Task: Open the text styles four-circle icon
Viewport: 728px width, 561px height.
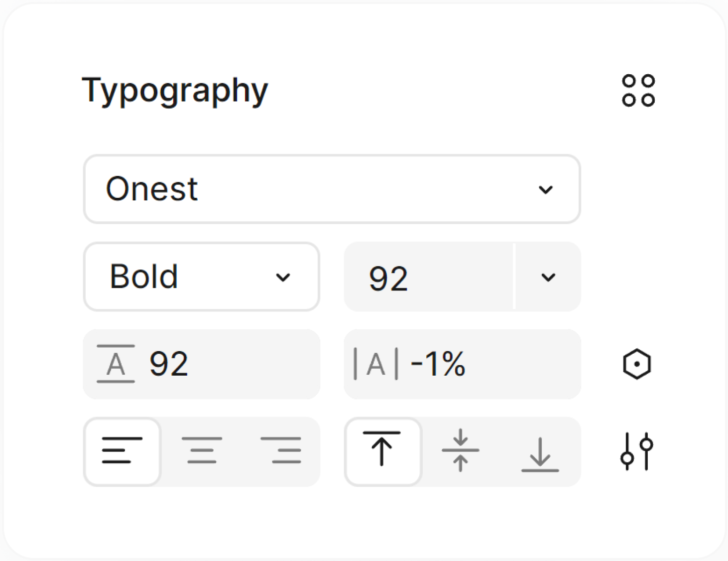Action: click(x=638, y=91)
